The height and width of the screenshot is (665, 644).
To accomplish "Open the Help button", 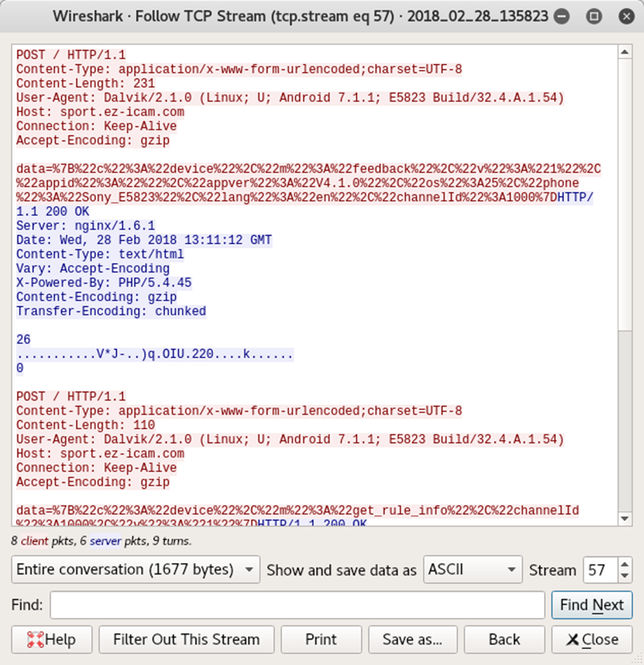I will (x=51, y=639).
